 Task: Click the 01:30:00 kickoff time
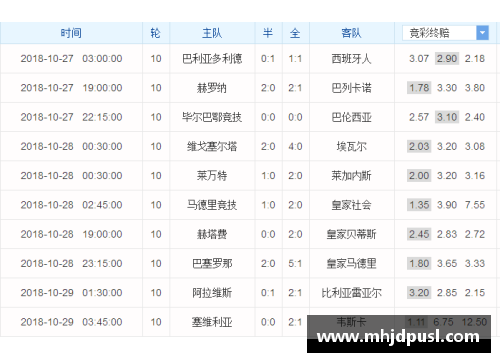pos(102,293)
